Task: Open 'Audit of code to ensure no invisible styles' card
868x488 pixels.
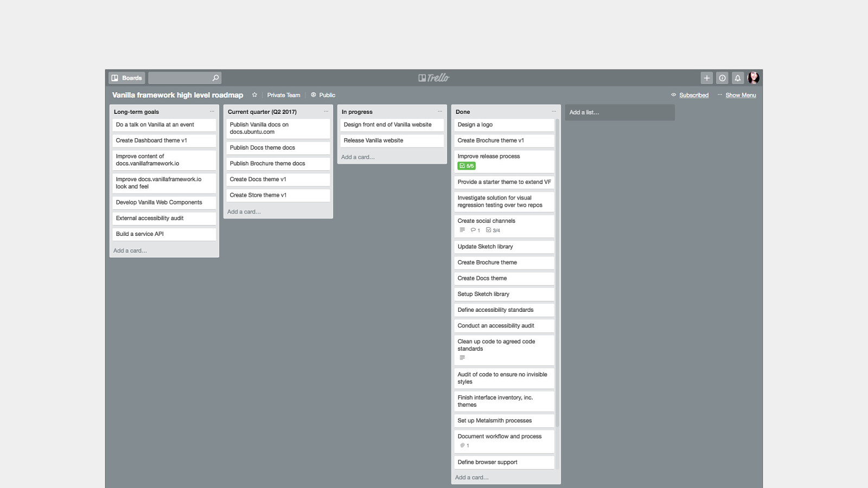Action: (x=504, y=378)
